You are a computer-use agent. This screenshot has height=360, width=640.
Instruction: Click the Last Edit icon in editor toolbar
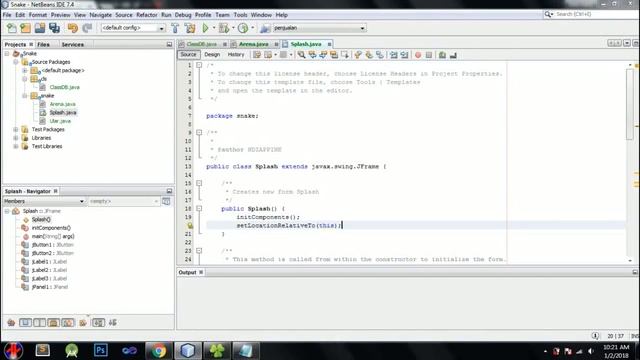pos(257,55)
